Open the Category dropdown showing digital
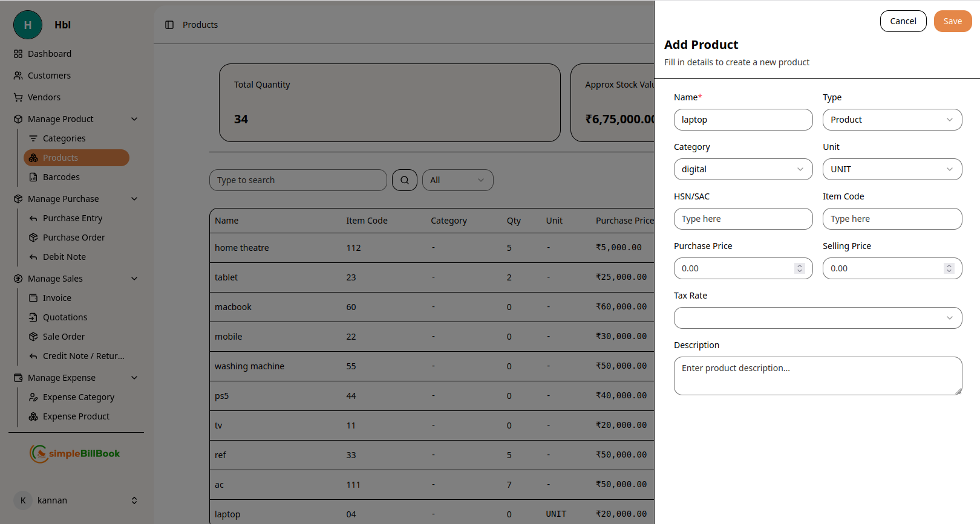Image resolution: width=980 pixels, height=524 pixels. tap(743, 169)
